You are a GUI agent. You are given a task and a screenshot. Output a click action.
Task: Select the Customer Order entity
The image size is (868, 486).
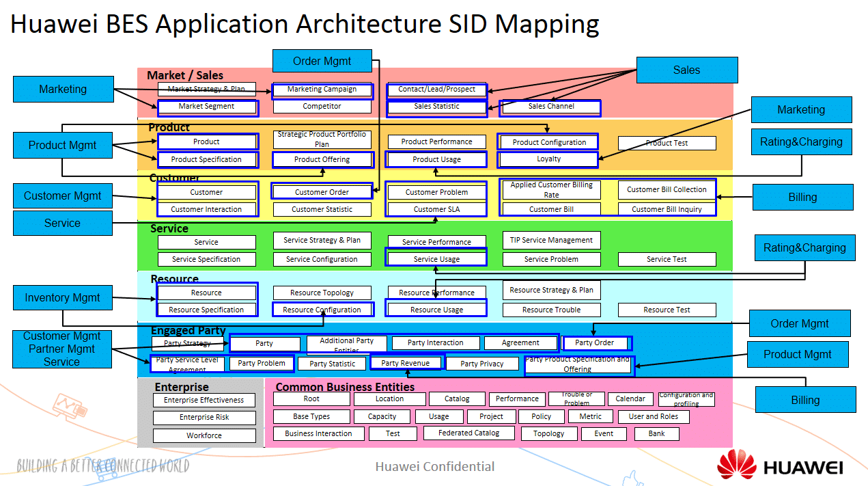(322, 192)
